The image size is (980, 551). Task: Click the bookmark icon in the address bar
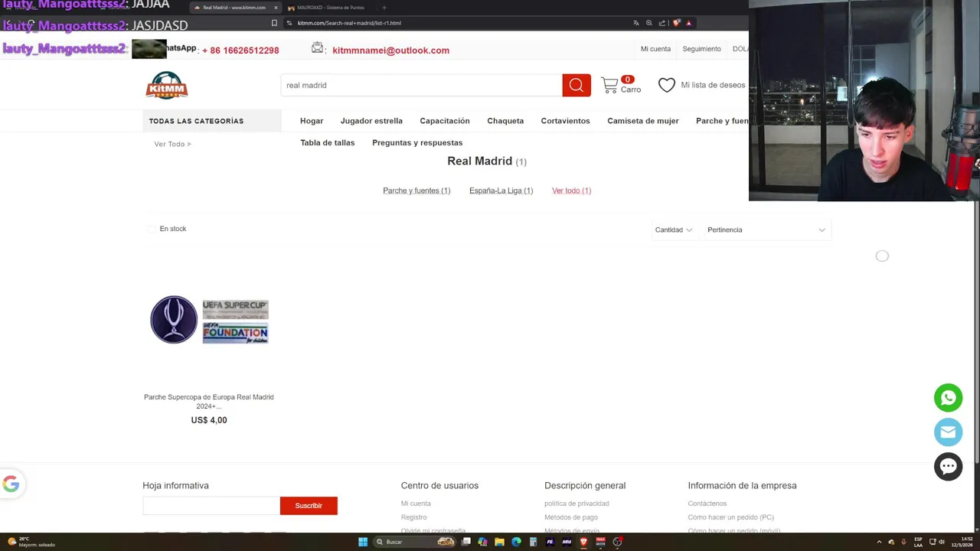(x=274, y=23)
